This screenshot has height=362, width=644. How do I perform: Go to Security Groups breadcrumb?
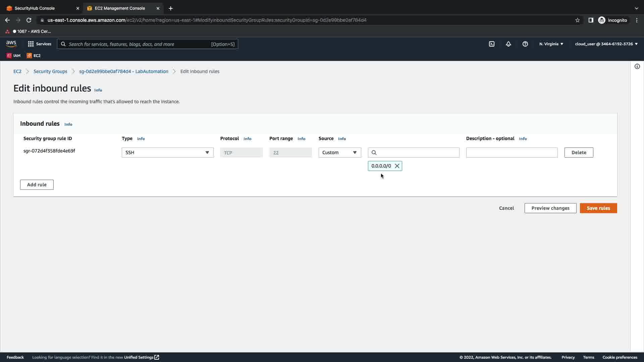point(50,71)
